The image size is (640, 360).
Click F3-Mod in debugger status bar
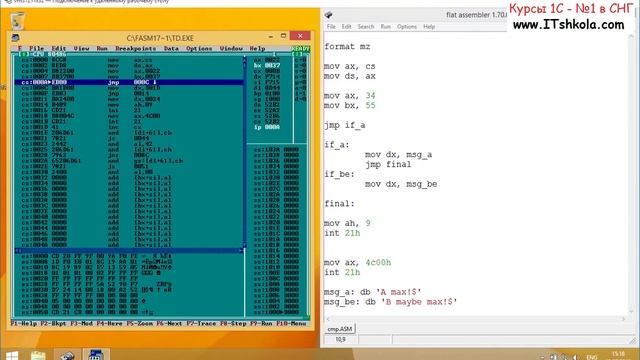pos(81,323)
